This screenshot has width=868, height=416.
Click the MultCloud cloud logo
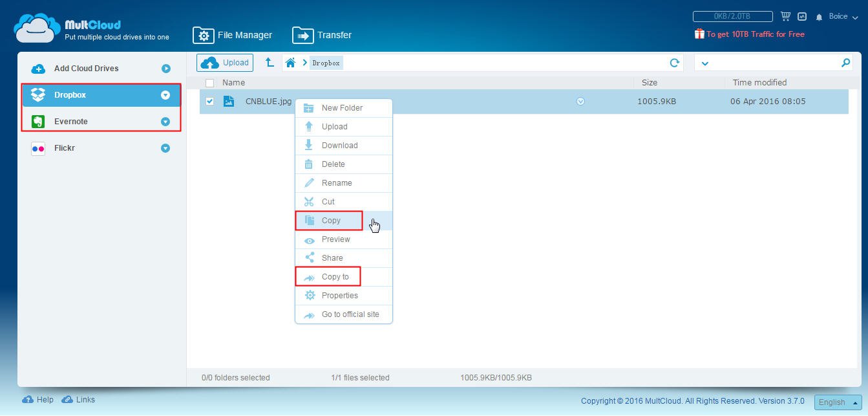click(36, 28)
